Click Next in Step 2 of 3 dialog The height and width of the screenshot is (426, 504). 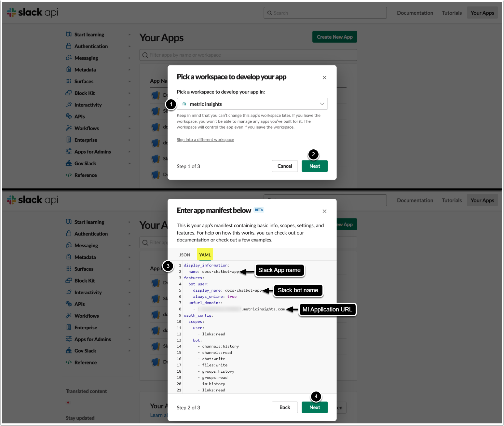[x=315, y=407]
